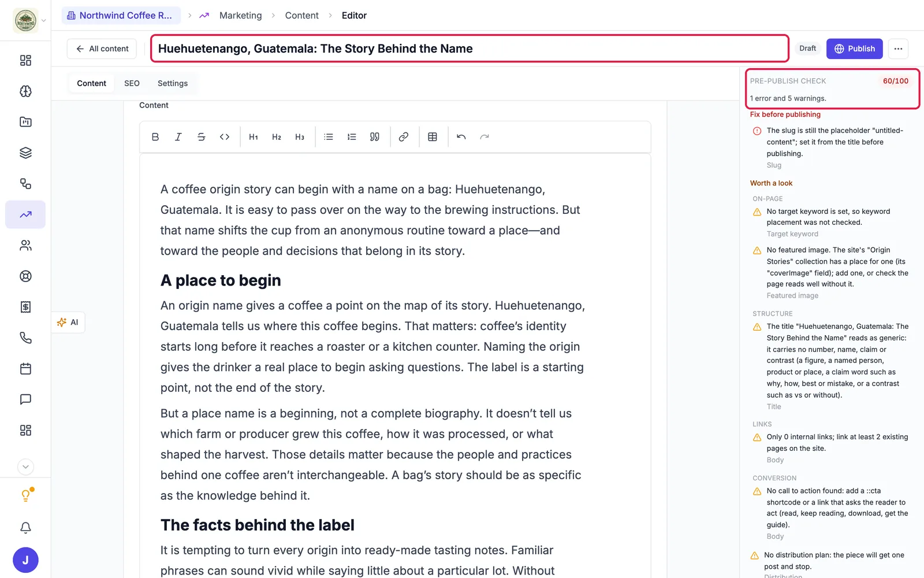The width and height of the screenshot is (924, 578).
Task: Click the Featured image link
Action: (792, 296)
